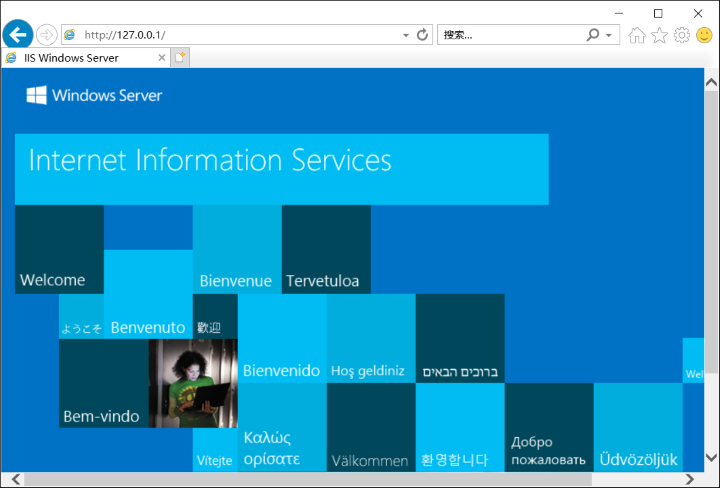Click the Windows Server logo
720x488 pixels.
[94, 95]
